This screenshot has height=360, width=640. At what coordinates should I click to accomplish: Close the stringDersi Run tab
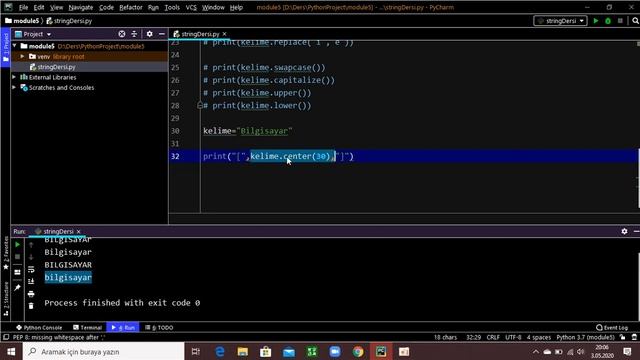tap(79, 231)
